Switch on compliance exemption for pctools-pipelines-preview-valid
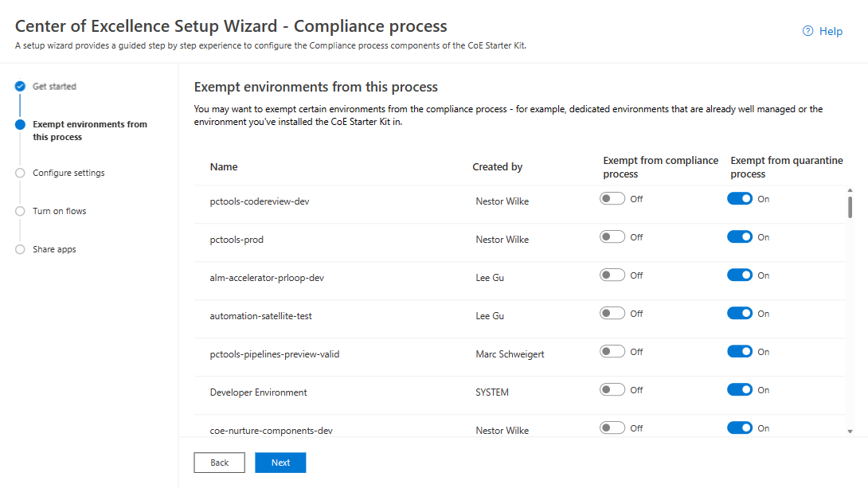 click(612, 351)
